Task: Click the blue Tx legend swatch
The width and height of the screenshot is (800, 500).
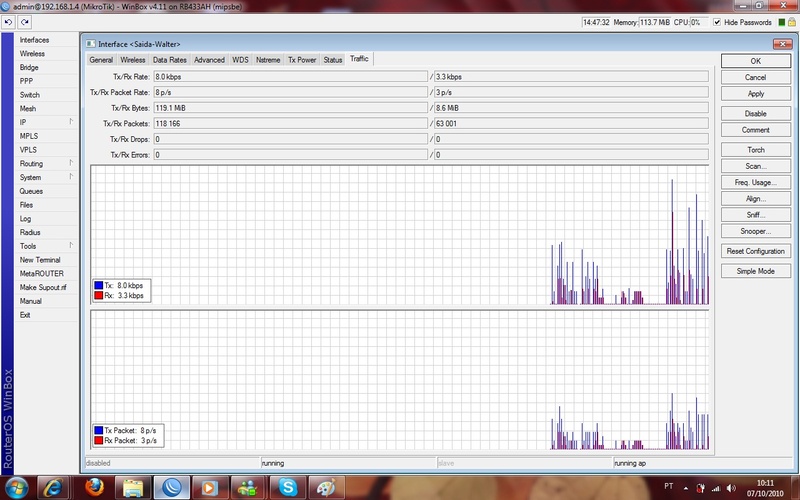Action: tap(99, 285)
